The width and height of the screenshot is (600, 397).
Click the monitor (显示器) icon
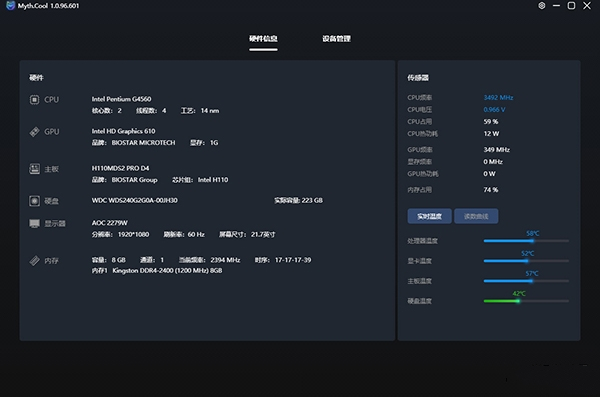(x=34, y=224)
